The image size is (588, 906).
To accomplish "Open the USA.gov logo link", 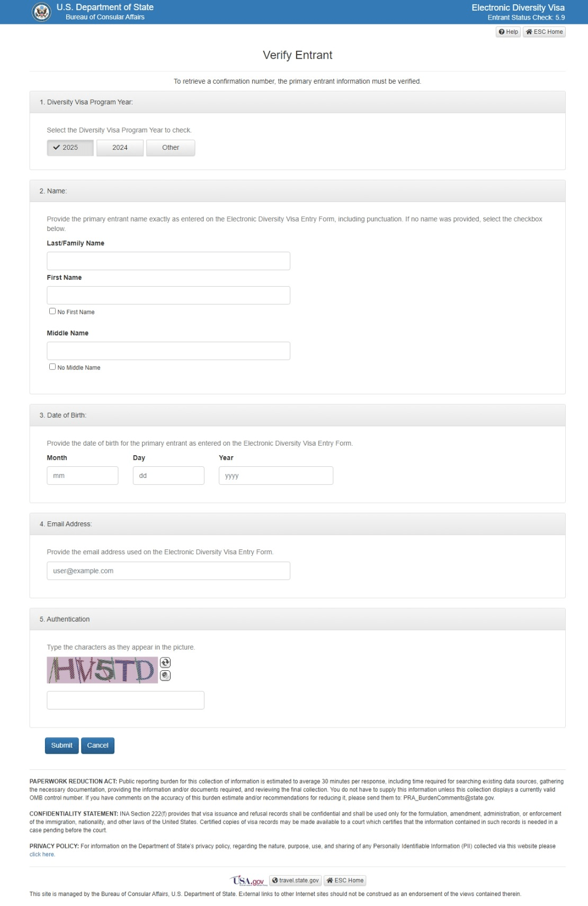I will [x=248, y=881].
